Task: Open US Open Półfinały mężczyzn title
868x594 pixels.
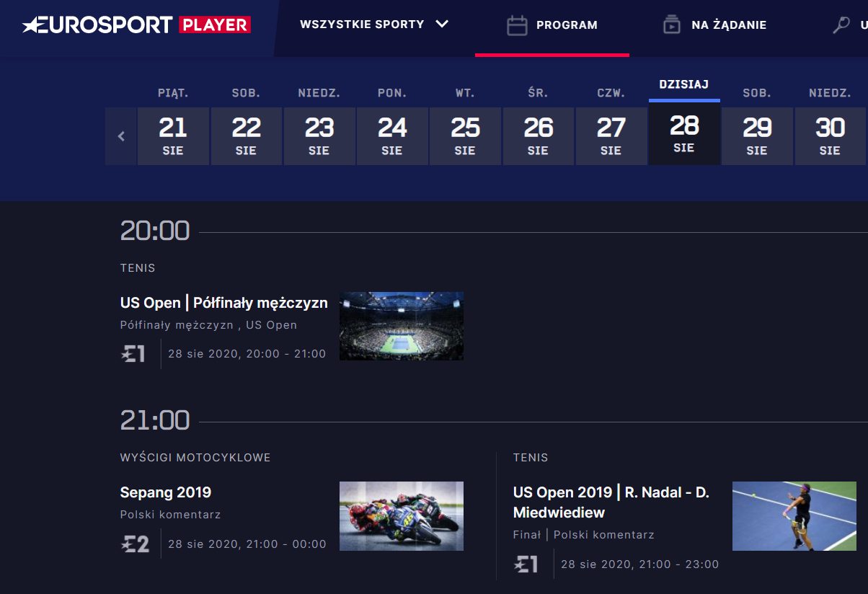Action: [223, 303]
